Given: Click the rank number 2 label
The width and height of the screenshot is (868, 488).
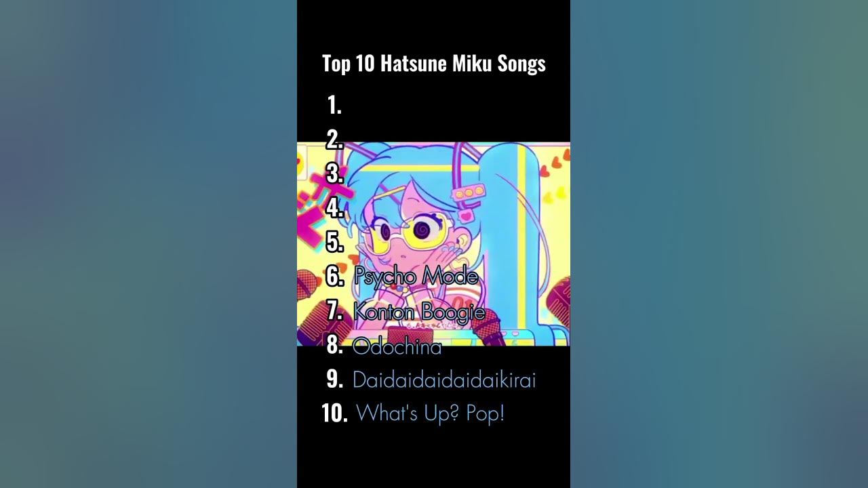Looking at the screenshot, I should 334,140.
